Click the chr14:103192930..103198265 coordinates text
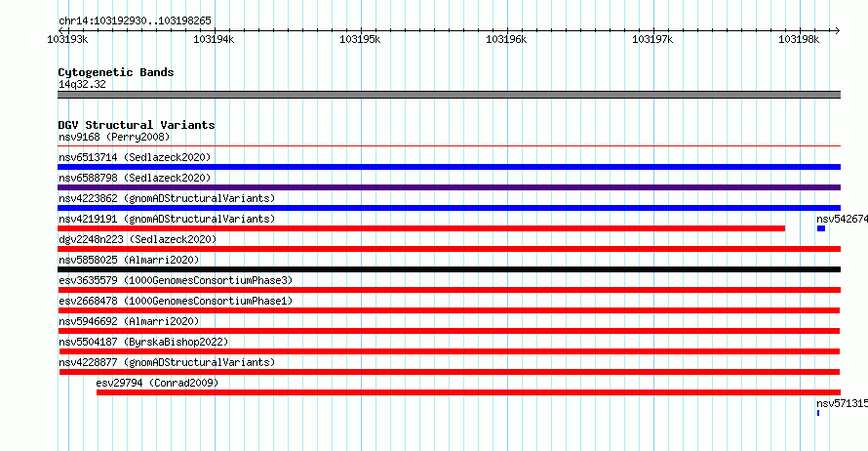The height and width of the screenshot is (451, 868). [135, 20]
